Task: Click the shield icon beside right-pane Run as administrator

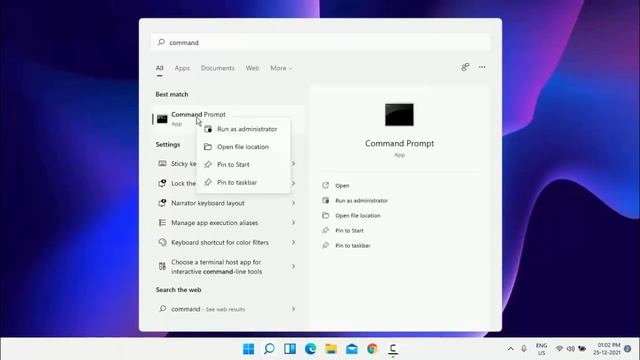Action: 325,200
